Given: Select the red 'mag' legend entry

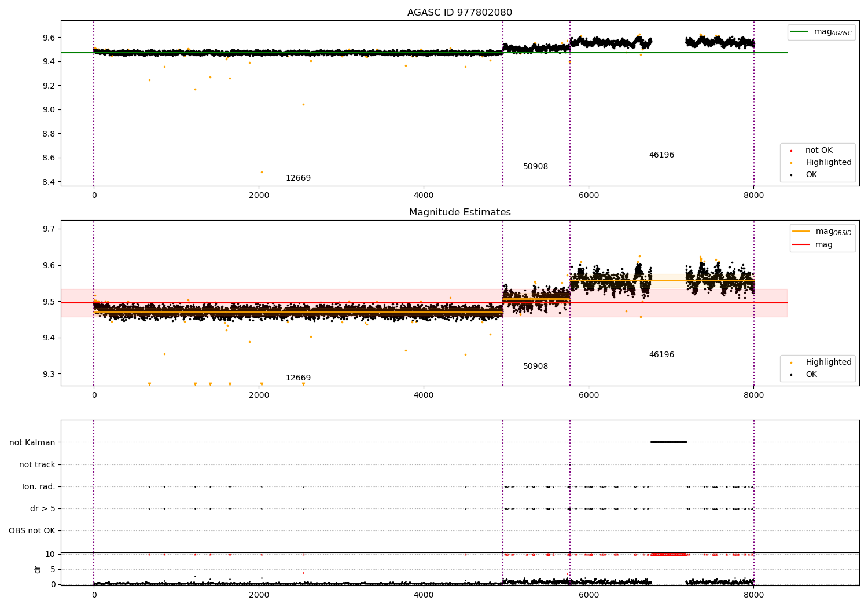Looking at the screenshot, I should 813,245.
